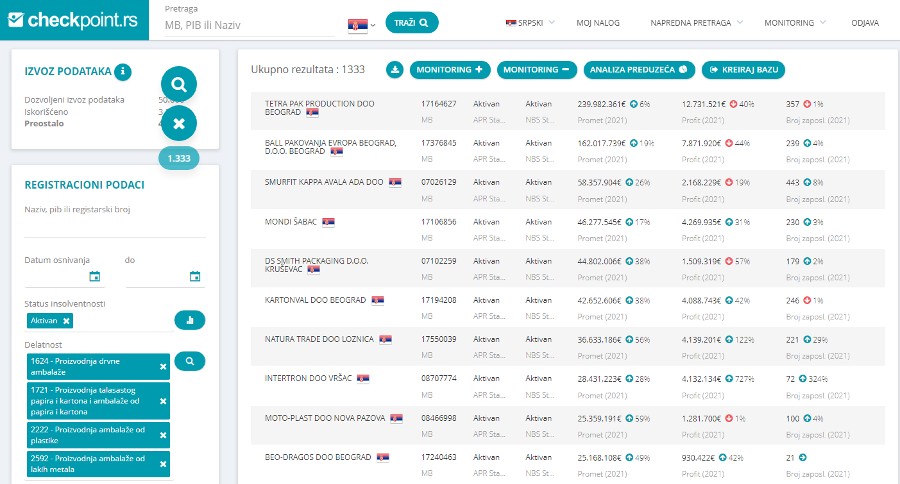Click the flag next to SMURFIT KAPPA AVALA ADA
This screenshot has height=484, width=900.
click(395, 183)
